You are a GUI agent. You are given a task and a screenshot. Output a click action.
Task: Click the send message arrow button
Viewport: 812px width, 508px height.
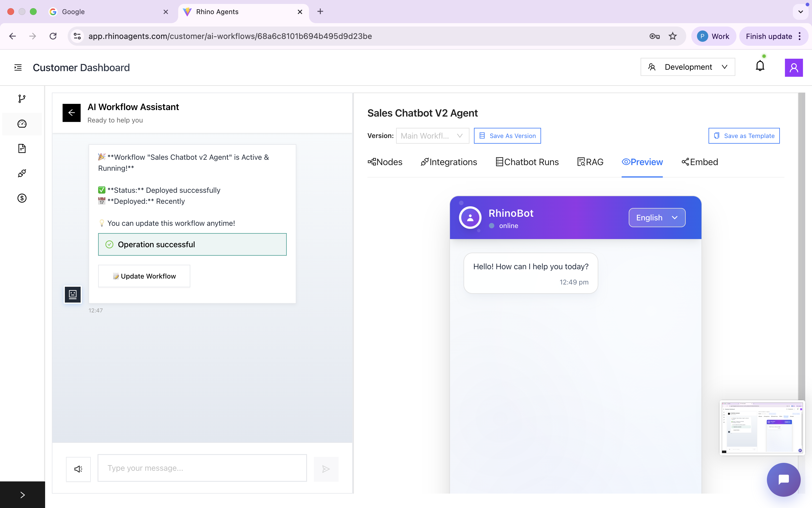pyautogui.click(x=326, y=469)
